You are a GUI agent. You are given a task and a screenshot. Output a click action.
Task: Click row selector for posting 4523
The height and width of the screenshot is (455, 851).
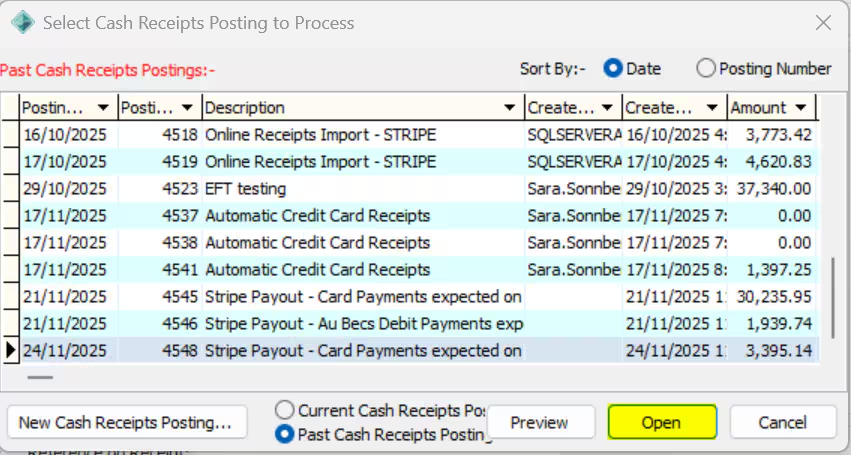pos(11,188)
